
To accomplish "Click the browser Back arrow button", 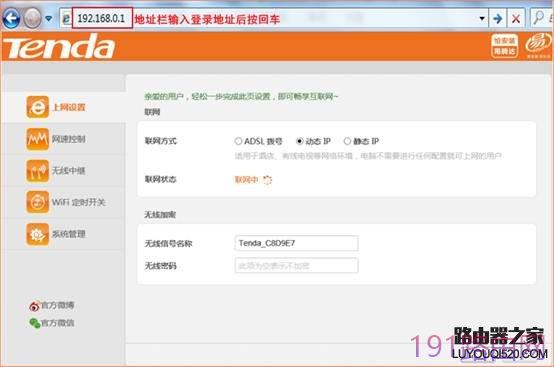I will (11, 18).
